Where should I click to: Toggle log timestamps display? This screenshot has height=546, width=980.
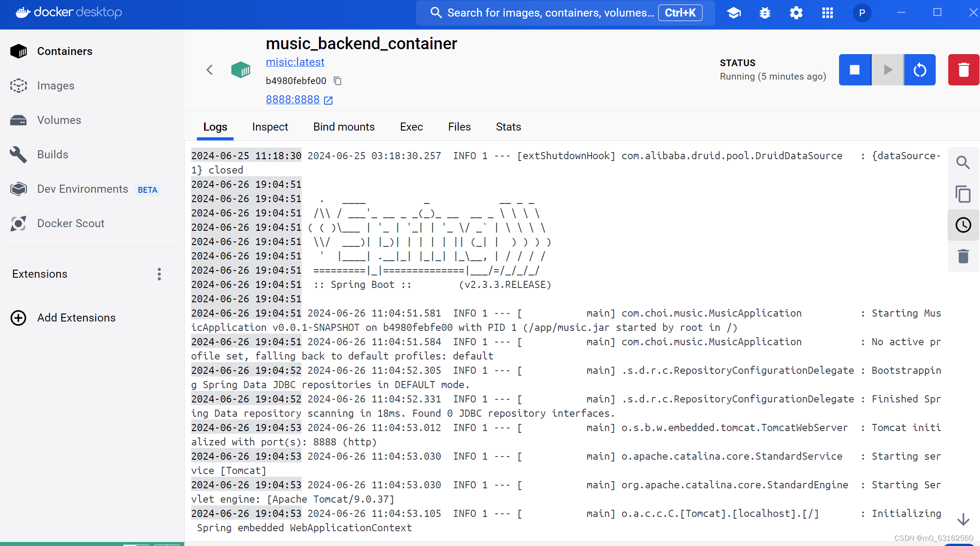[x=963, y=225]
